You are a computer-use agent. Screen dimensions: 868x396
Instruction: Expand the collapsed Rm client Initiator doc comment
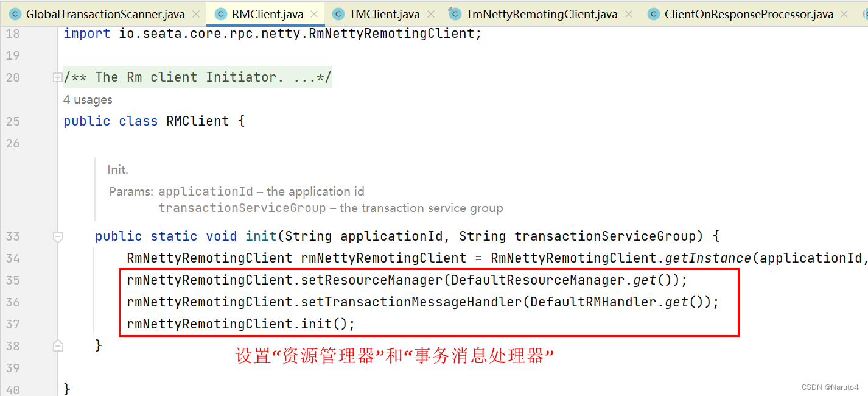[x=58, y=77]
